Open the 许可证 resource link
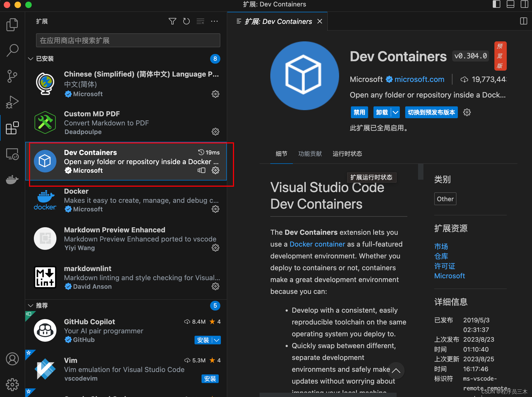This screenshot has width=532, height=397. coord(444,266)
